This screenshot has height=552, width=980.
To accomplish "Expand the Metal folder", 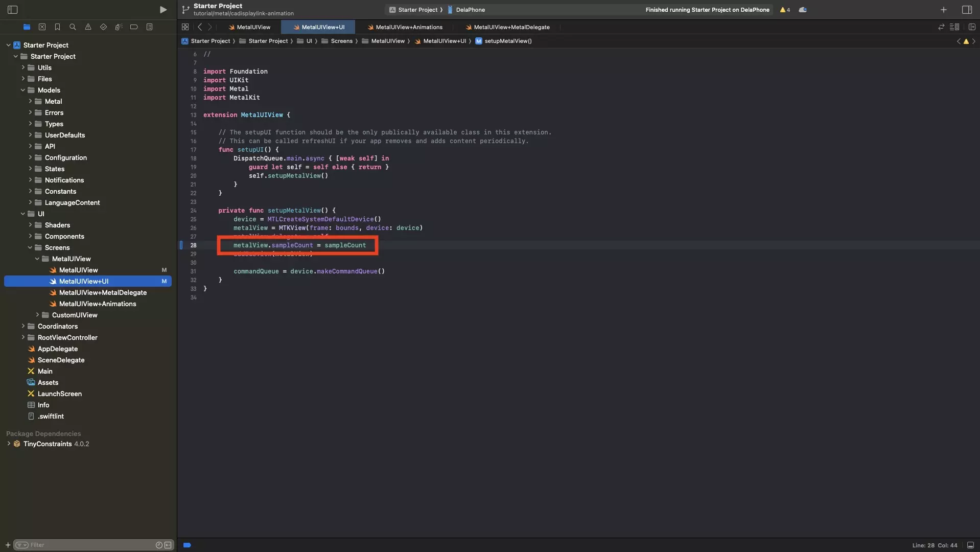I will [x=30, y=101].
